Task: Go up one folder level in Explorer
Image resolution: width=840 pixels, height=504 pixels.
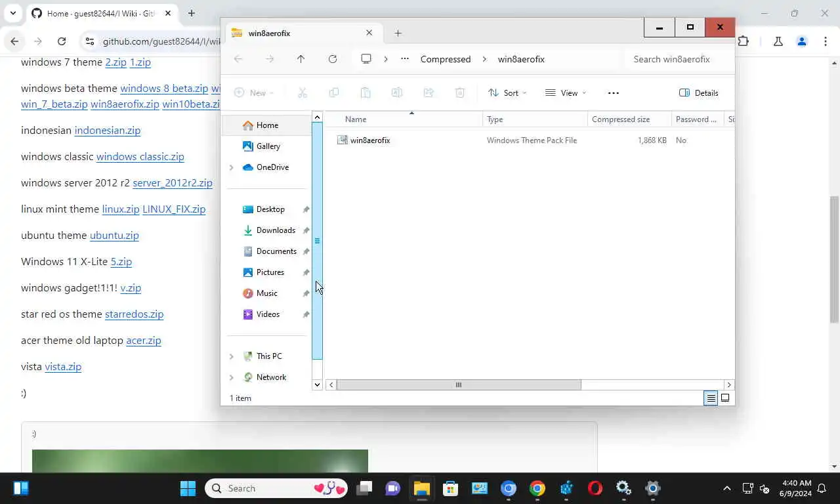Action: coord(301,59)
